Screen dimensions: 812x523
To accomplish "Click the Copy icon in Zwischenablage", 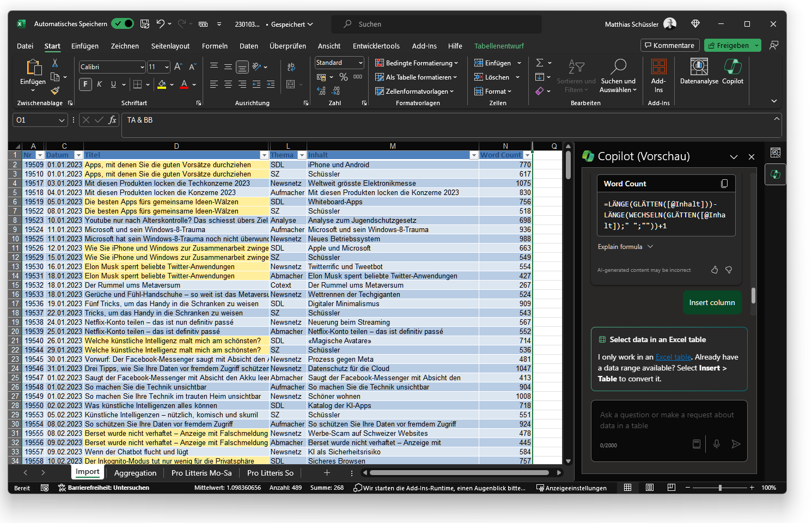I will [x=55, y=77].
